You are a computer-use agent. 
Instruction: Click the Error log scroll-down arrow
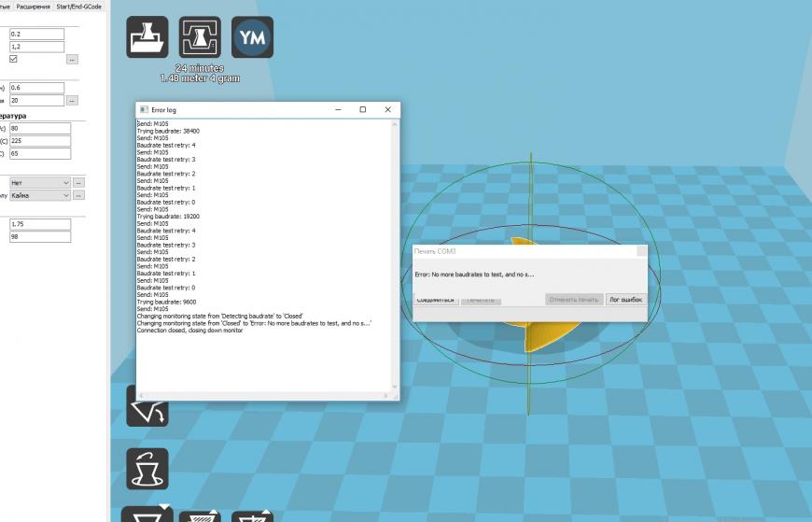pos(395,387)
